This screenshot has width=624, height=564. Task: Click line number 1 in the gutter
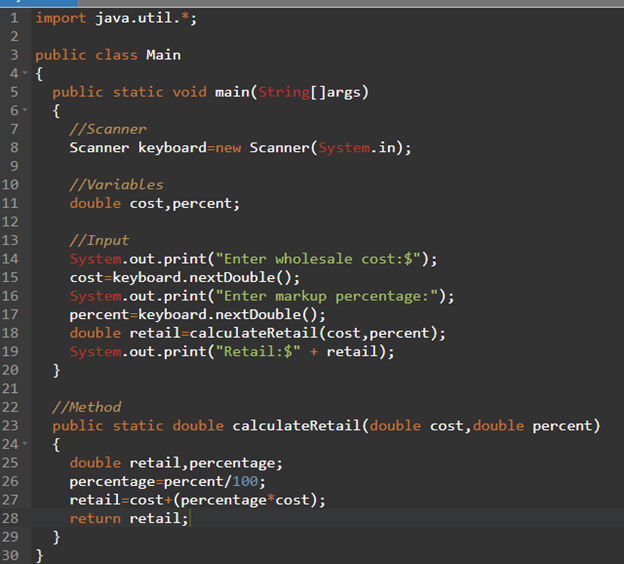pos(14,18)
